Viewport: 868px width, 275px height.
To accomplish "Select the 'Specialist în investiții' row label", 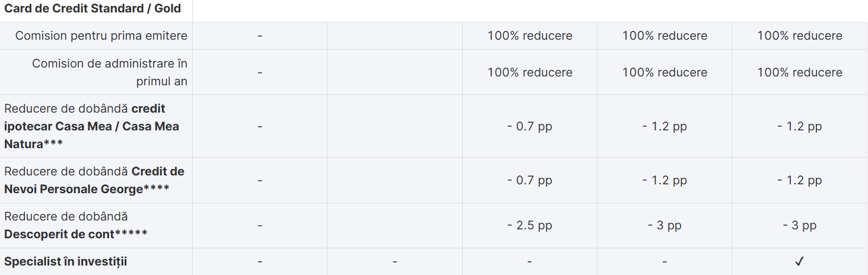I will (66, 261).
